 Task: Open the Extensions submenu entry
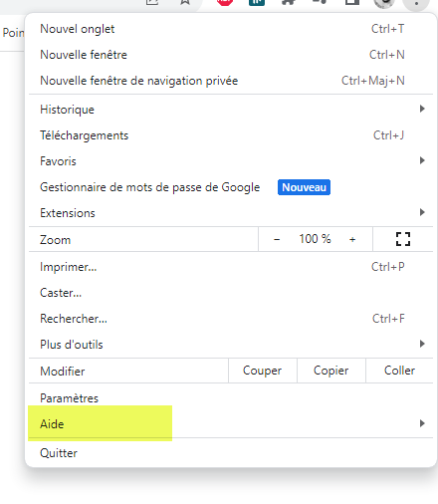(231, 213)
